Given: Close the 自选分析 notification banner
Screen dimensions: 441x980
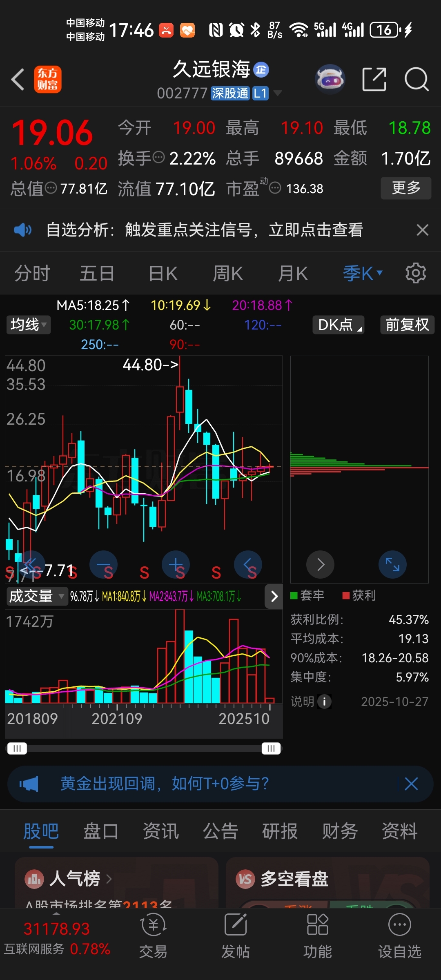Looking at the screenshot, I should click(423, 230).
